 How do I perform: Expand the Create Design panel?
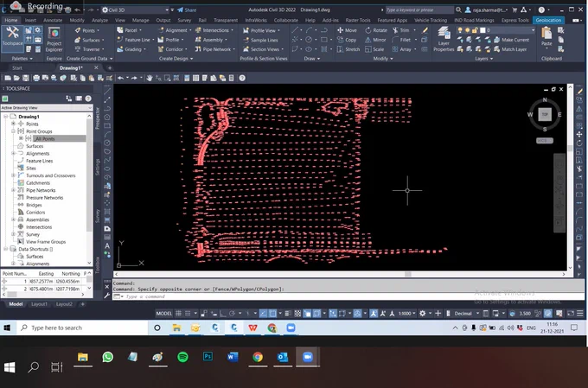coord(176,59)
